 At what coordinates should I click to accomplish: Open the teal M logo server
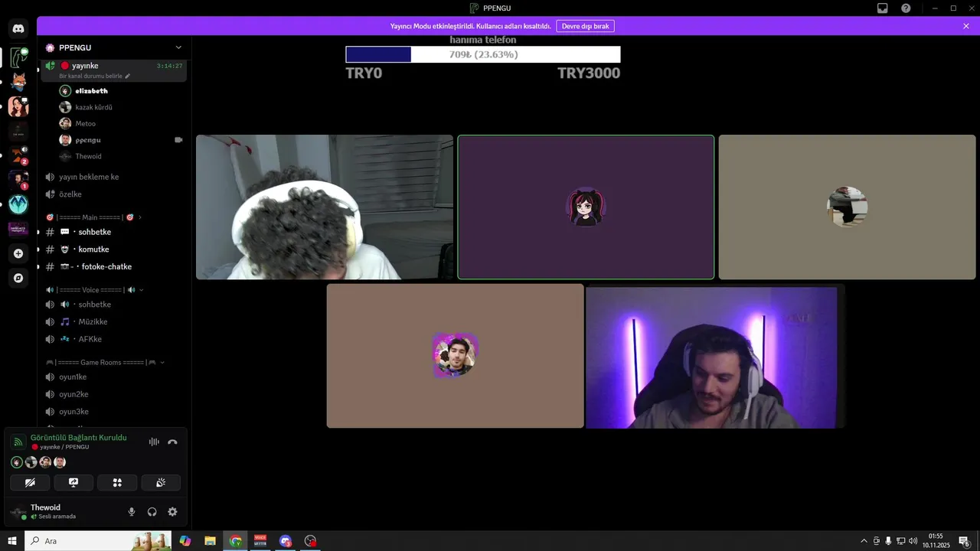18,204
